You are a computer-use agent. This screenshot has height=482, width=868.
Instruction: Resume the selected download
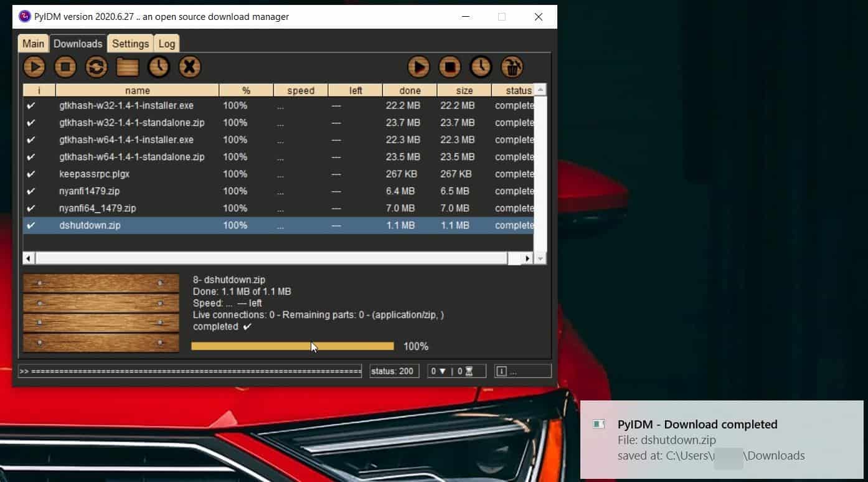tap(34, 67)
